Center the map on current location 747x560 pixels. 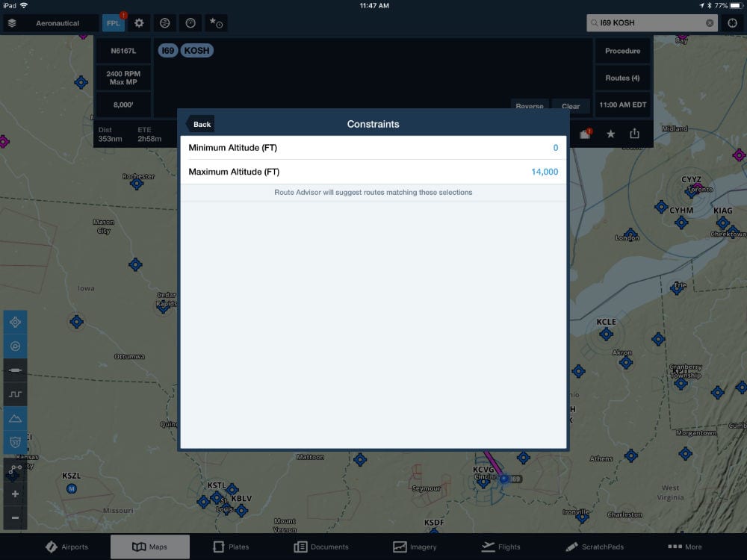[x=15, y=322]
